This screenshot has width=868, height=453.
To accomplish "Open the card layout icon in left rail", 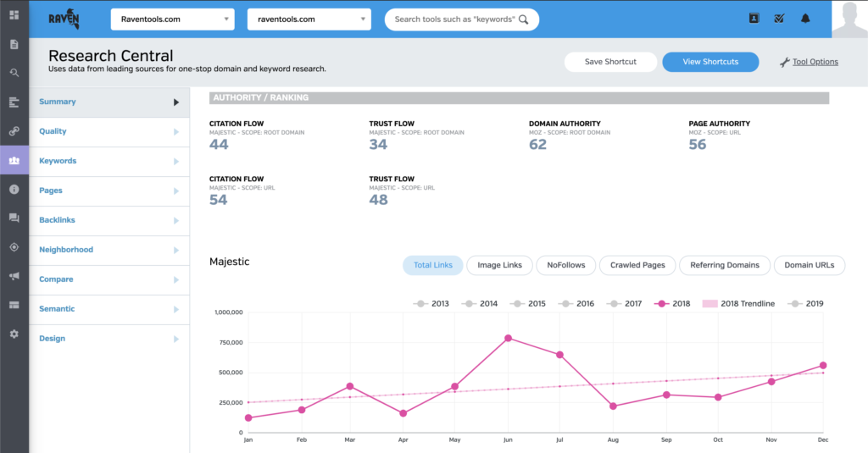I will (14, 305).
